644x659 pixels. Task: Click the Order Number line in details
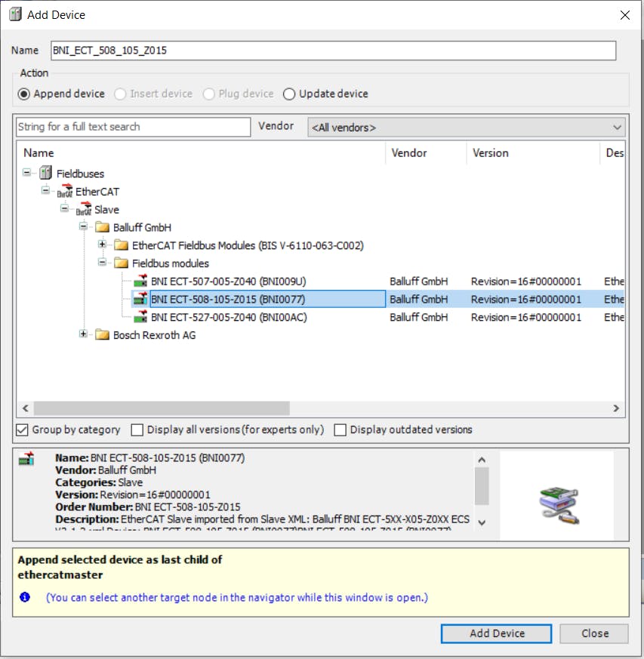(x=147, y=507)
